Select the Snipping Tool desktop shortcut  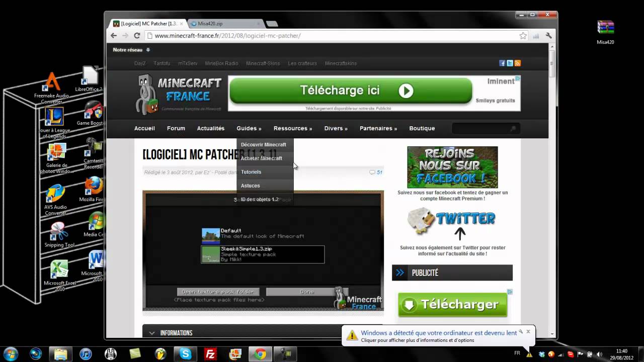point(59,235)
